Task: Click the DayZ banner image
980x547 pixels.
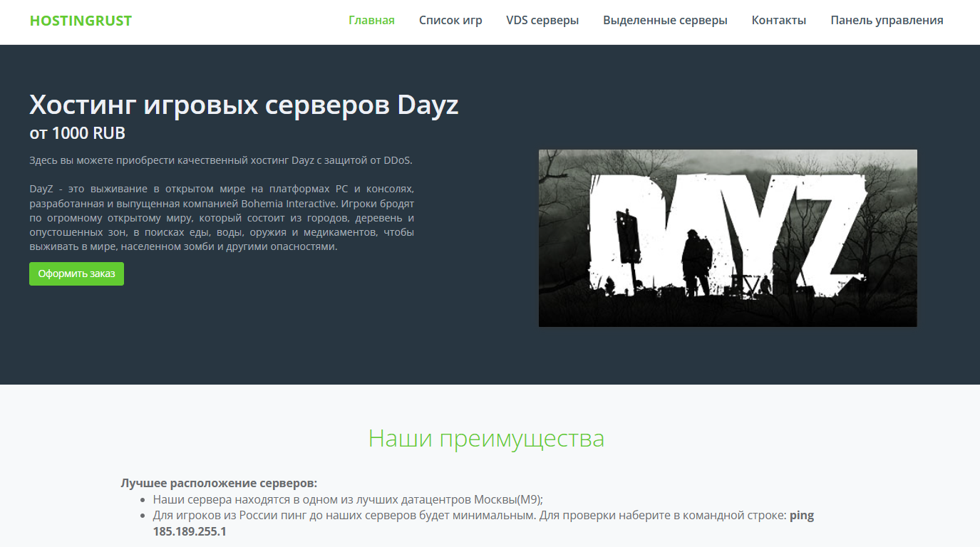Action: coord(728,238)
